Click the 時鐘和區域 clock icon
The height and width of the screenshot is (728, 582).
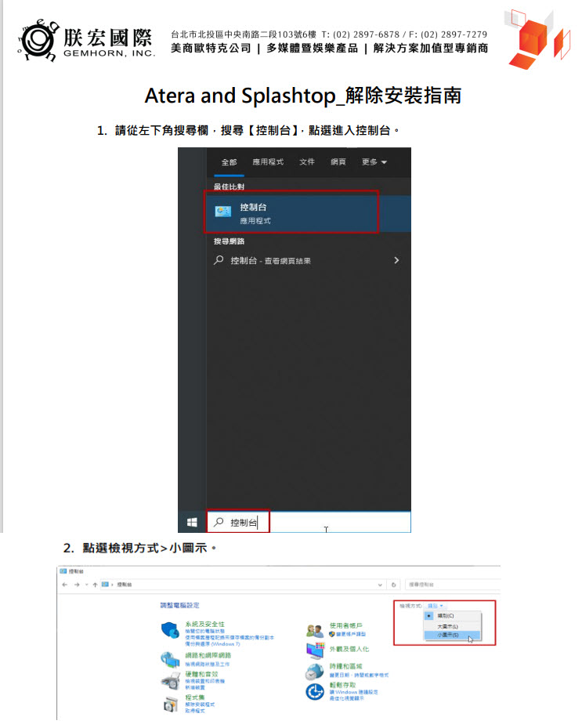315,671
